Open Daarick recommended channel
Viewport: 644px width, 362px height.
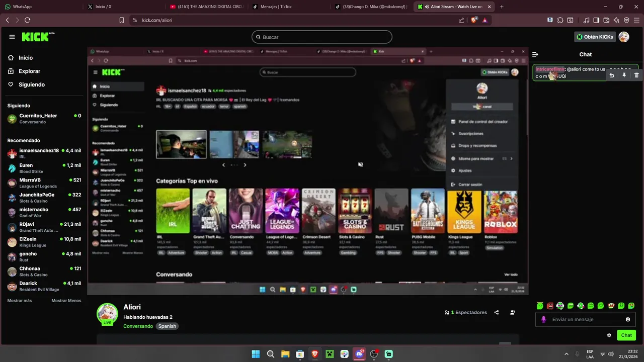[44, 286]
